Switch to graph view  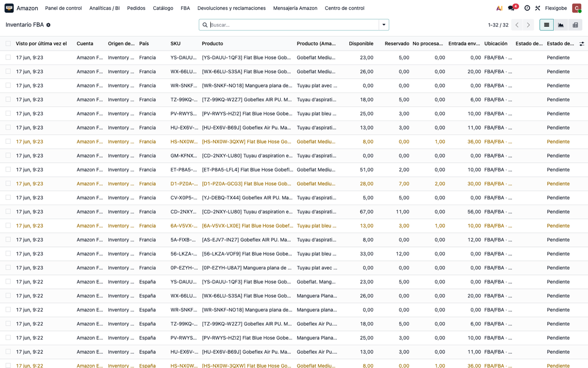[561, 25]
